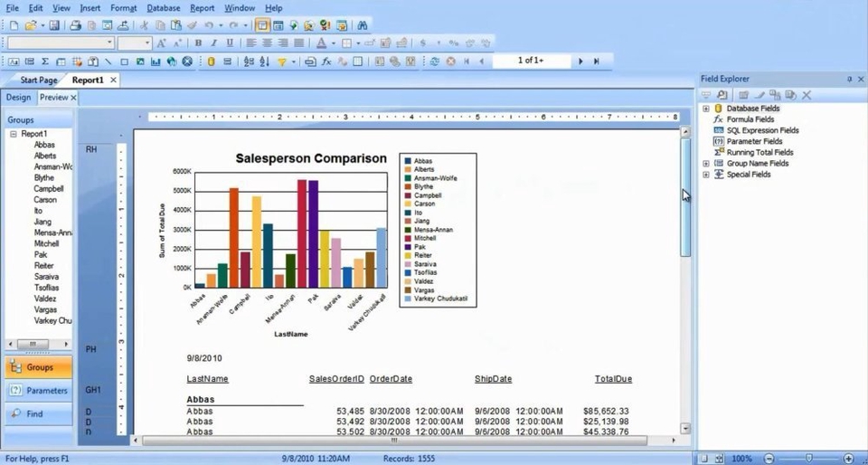Click the page number field 1 of 1+

pos(531,61)
